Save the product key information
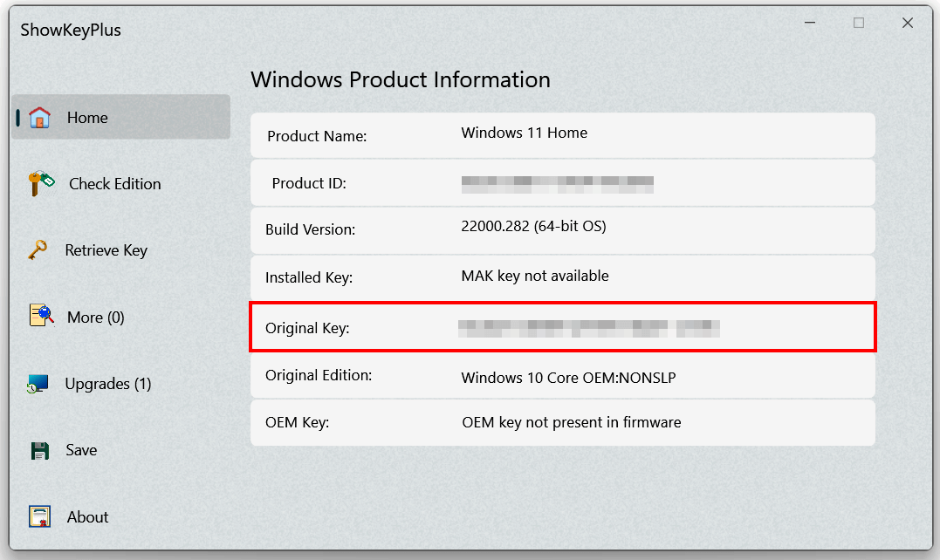 coord(80,450)
